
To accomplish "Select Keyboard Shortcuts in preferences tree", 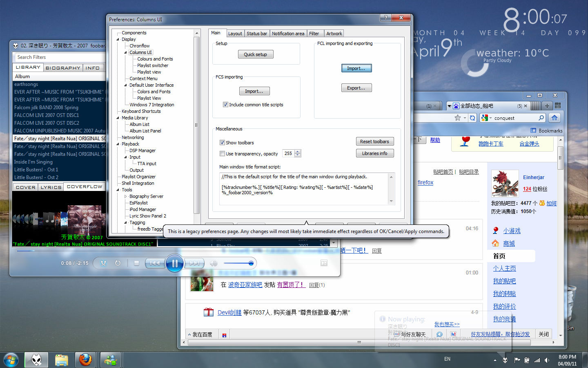I will pyautogui.click(x=141, y=111).
